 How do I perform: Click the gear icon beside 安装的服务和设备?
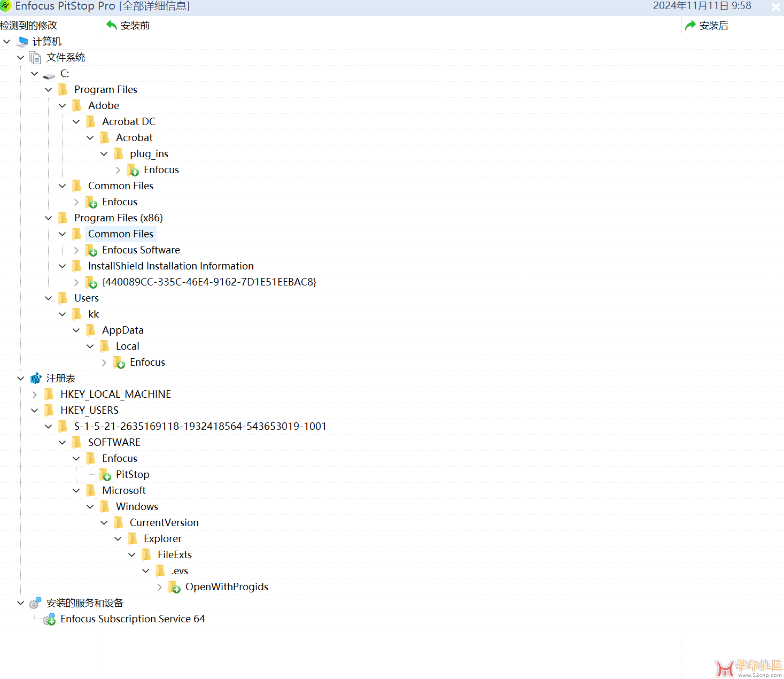[x=35, y=603]
